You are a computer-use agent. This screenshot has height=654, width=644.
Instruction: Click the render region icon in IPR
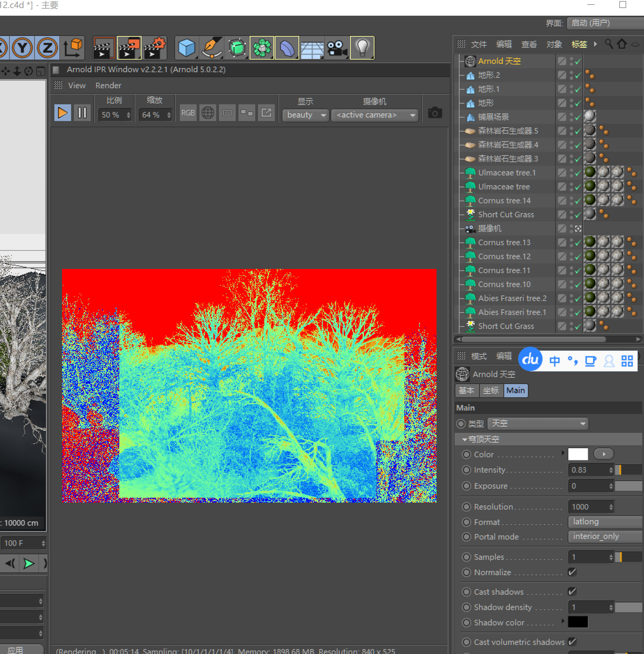pyautogui.click(x=227, y=113)
